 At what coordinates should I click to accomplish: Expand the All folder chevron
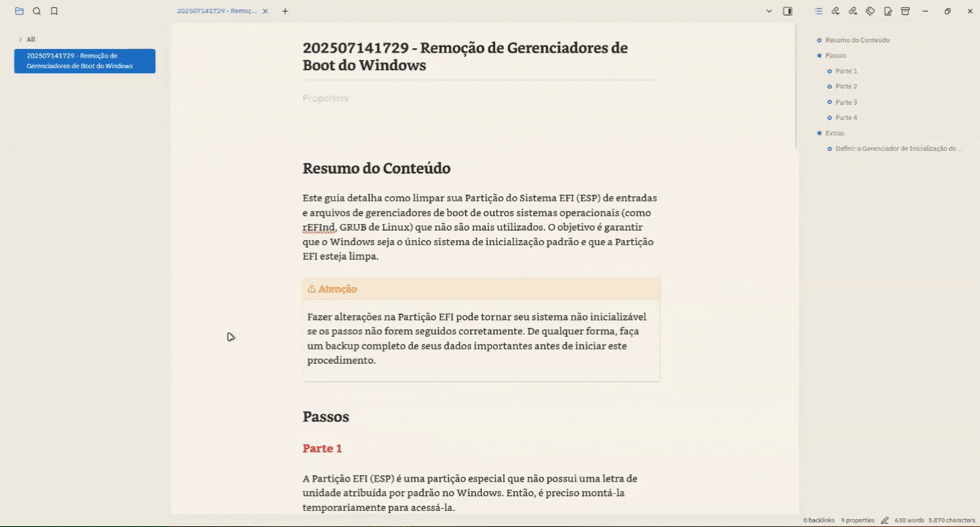pyautogui.click(x=20, y=39)
